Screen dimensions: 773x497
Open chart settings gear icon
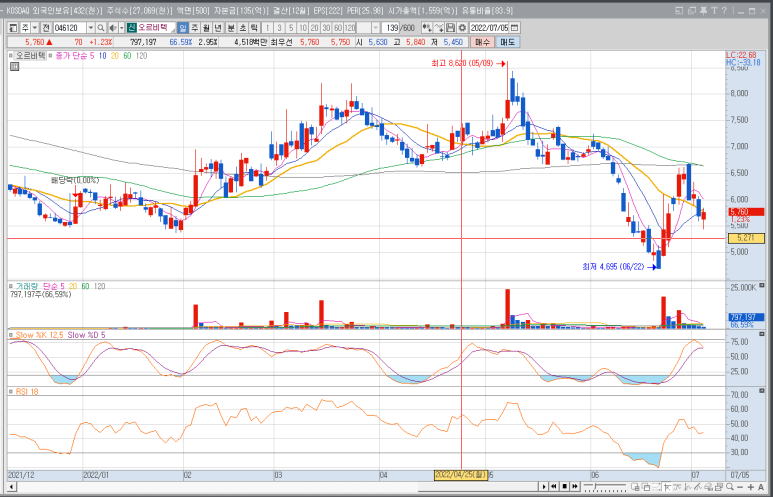coord(462,28)
